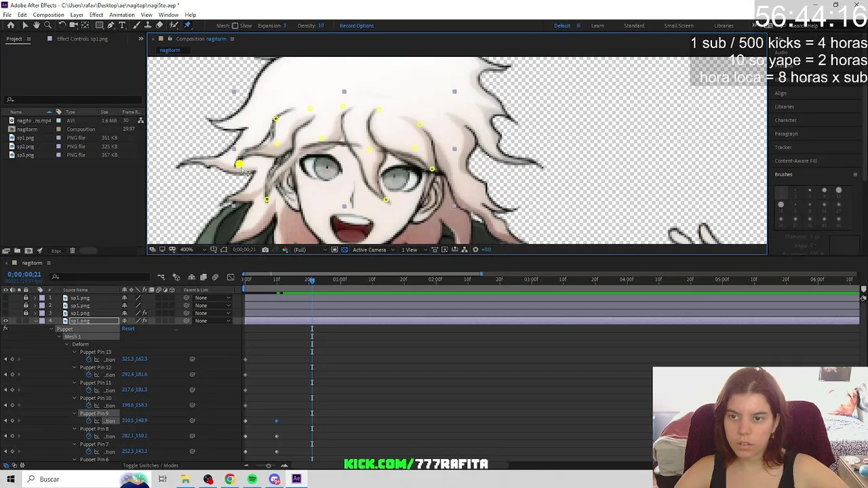Click the current time indicator on ruler

click(311, 279)
